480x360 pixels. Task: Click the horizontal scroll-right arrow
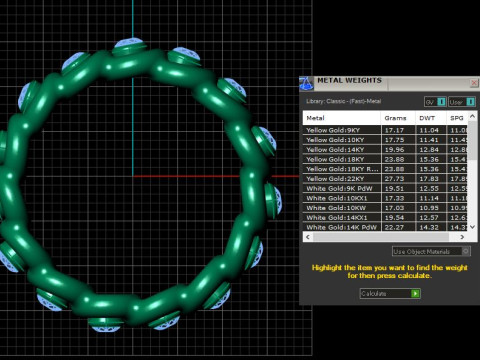click(x=462, y=237)
